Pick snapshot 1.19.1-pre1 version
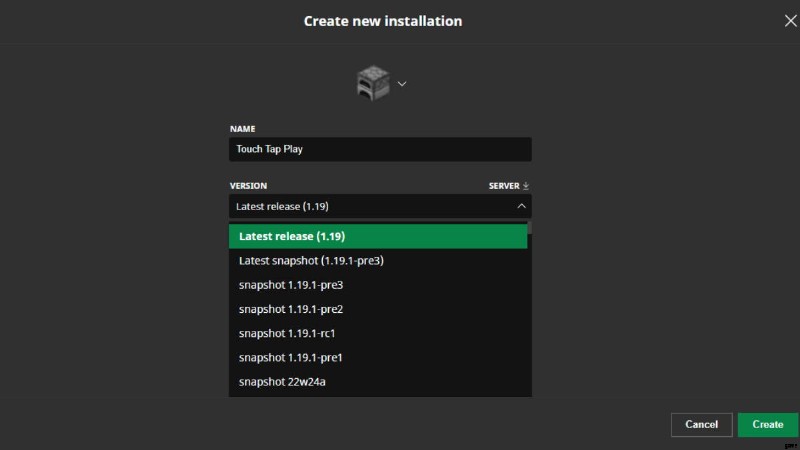Viewport: 800px width, 450px height. pos(378,358)
